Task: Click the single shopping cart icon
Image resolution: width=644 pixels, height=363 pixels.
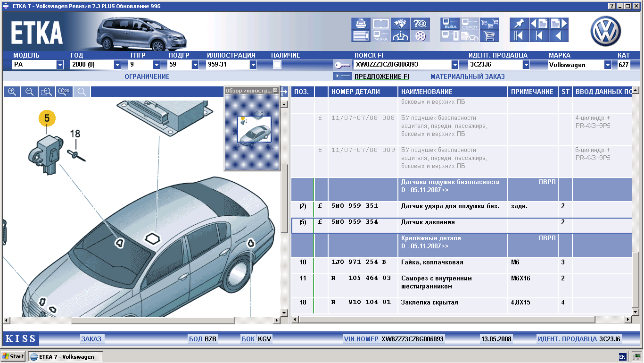Action: (x=489, y=36)
